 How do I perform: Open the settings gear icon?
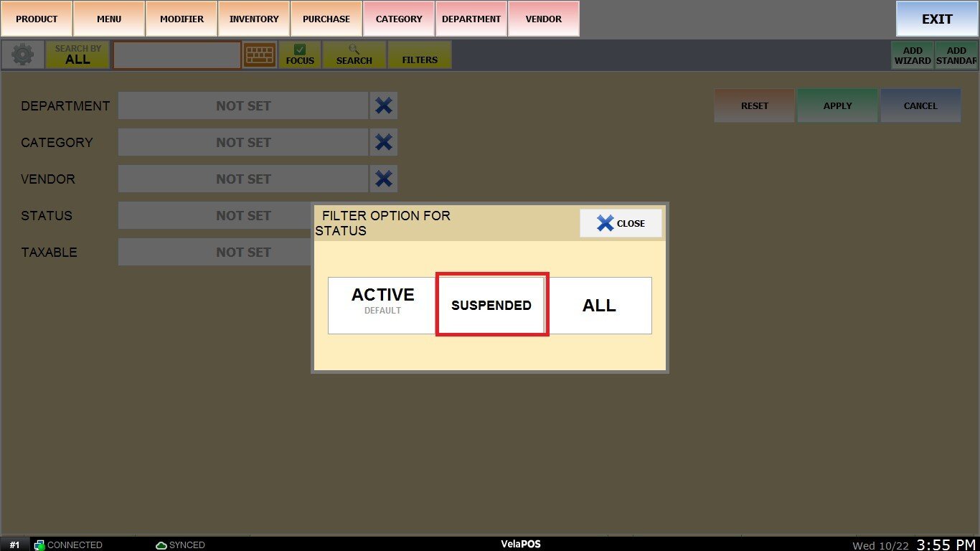tap(23, 55)
